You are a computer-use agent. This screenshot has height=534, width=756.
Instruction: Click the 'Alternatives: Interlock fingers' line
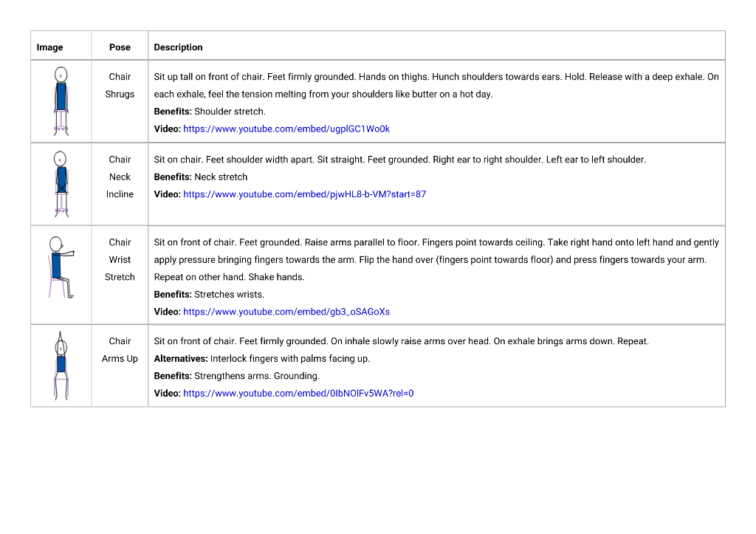tap(262, 358)
